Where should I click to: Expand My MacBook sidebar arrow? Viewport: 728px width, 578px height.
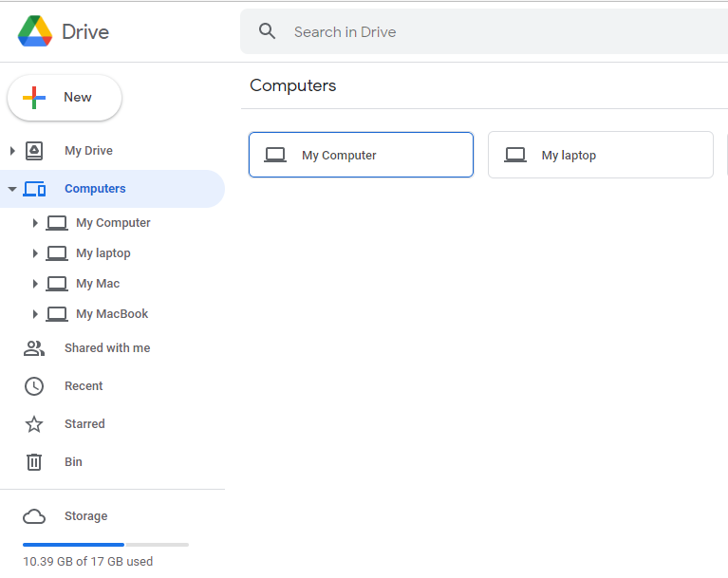35,314
